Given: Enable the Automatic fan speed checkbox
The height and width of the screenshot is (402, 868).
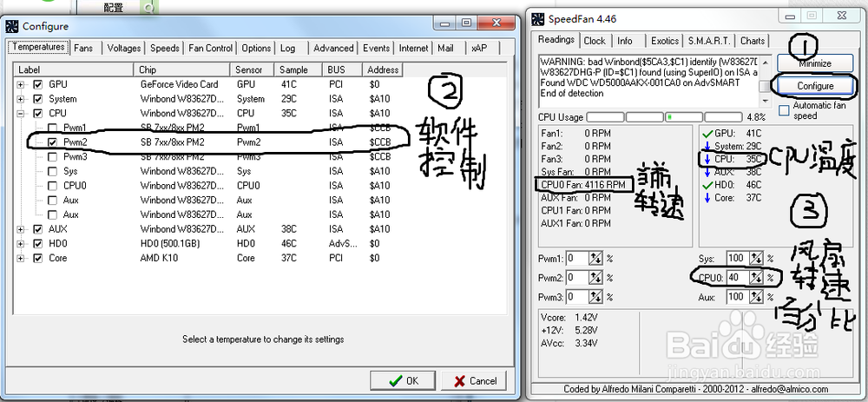Looking at the screenshot, I should [x=784, y=110].
